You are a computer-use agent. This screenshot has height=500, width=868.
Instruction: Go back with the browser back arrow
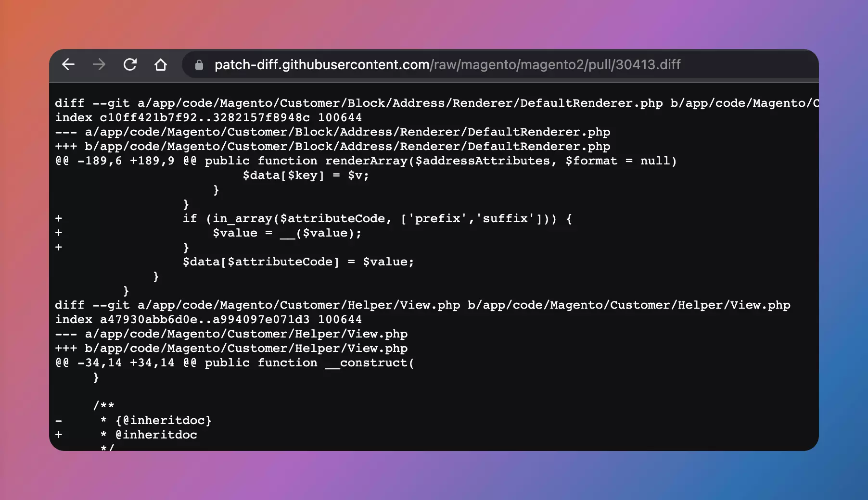[68, 64]
